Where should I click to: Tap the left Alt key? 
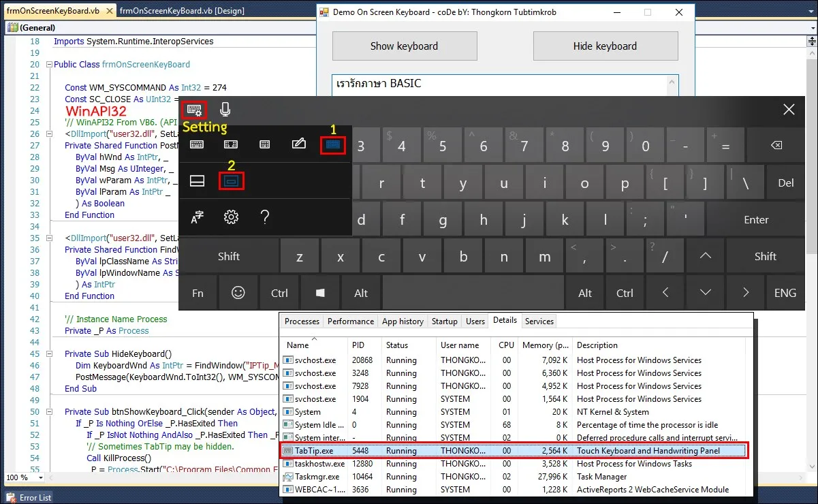(x=361, y=292)
